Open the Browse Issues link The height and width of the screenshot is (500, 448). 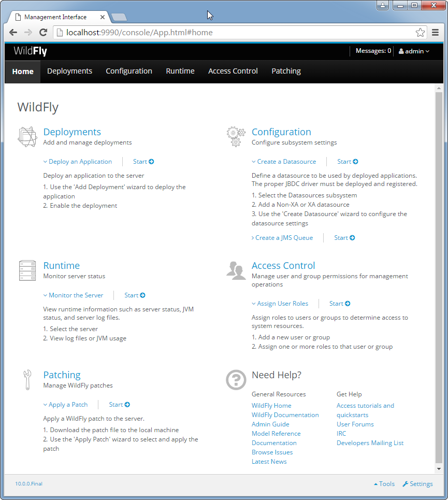pos(272,452)
